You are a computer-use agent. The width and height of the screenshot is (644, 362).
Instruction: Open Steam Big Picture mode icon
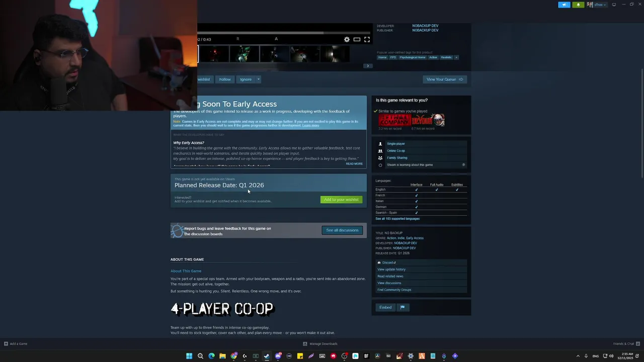(x=614, y=5)
